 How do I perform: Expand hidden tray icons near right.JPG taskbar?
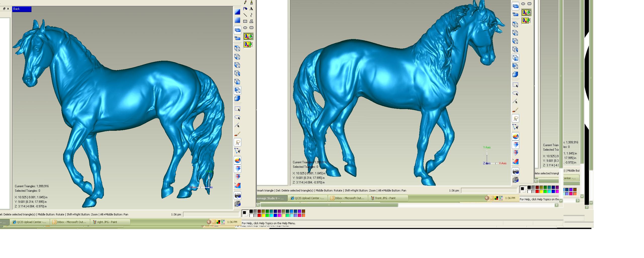[209, 222]
